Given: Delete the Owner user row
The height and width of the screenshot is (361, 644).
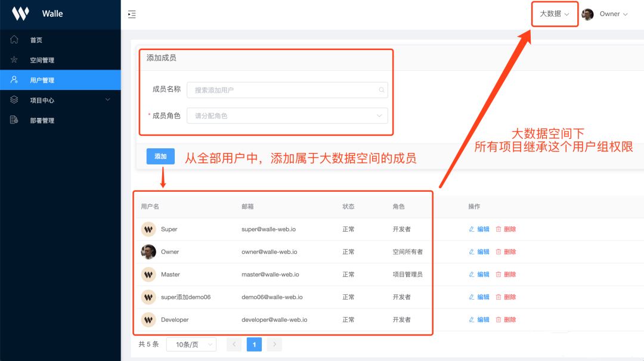Looking at the screenshot, I should [506, 252].
